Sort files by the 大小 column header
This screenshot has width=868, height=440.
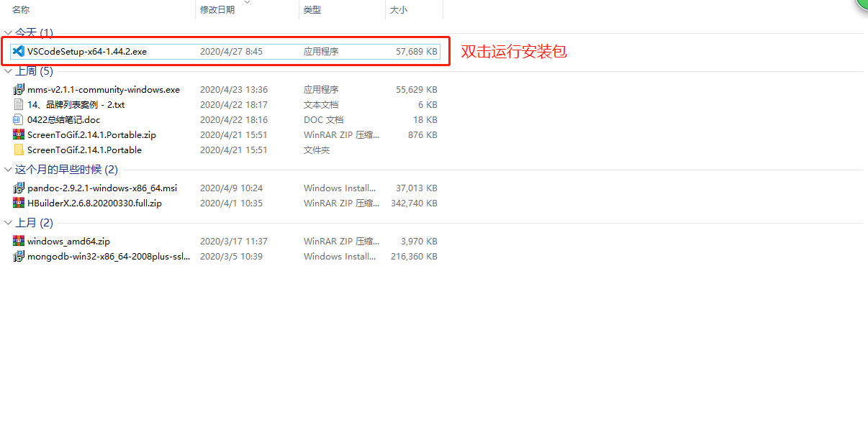[403, 9]
